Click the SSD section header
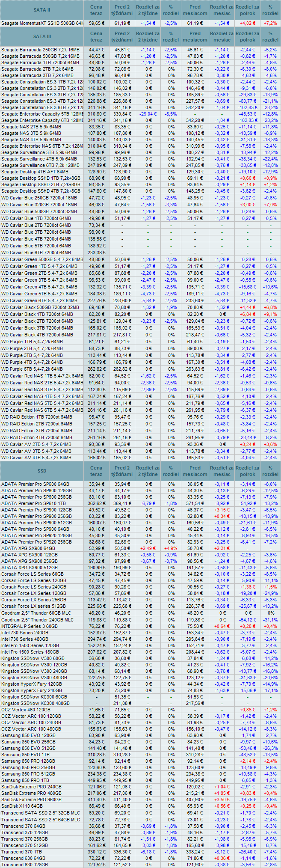 (42, 471)
